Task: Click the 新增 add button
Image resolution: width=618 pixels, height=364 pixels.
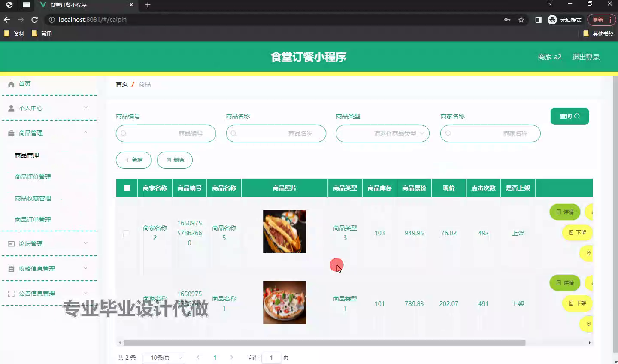Action: pos(133,160)
